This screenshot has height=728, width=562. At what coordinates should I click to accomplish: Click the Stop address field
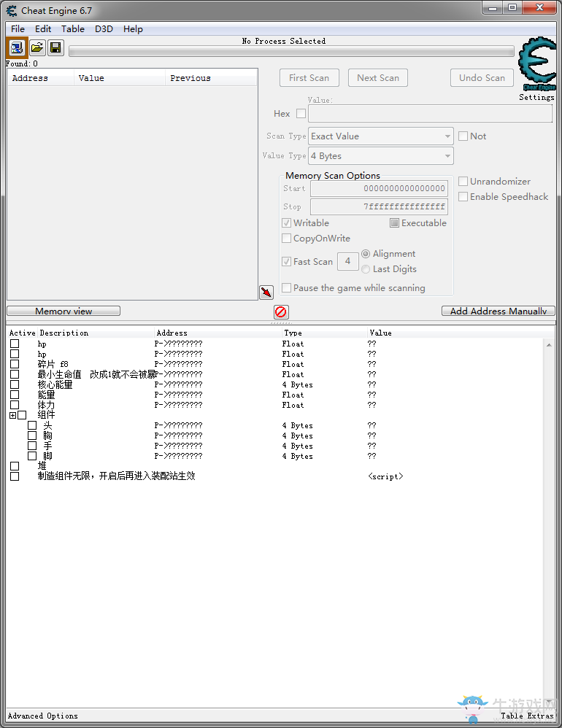379,206
